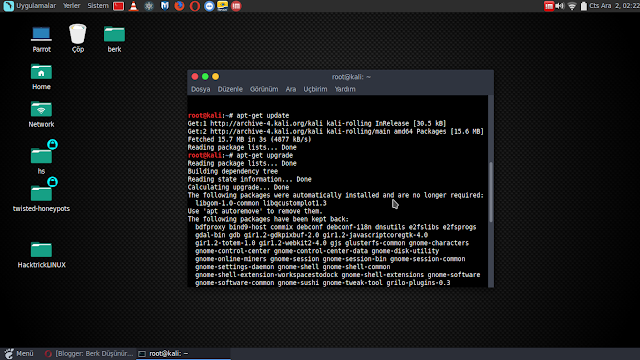
Task: Click 'Use apt autoremove to remove them' line
Action: 255,211
